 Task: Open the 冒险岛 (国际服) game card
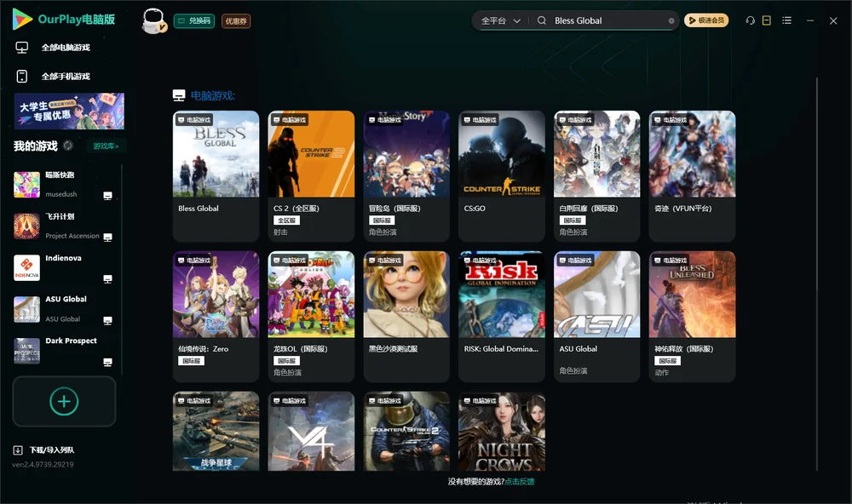coord(406,176)
